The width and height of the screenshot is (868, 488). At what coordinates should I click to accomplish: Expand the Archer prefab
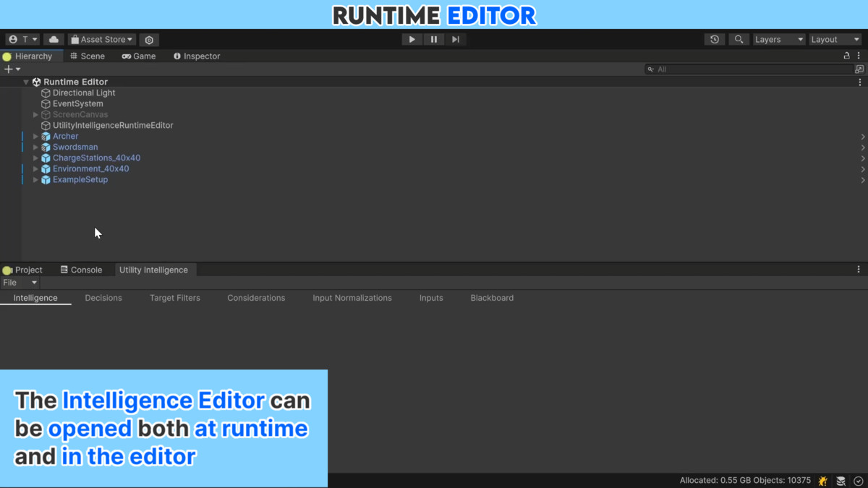click(x=35, y=137)
